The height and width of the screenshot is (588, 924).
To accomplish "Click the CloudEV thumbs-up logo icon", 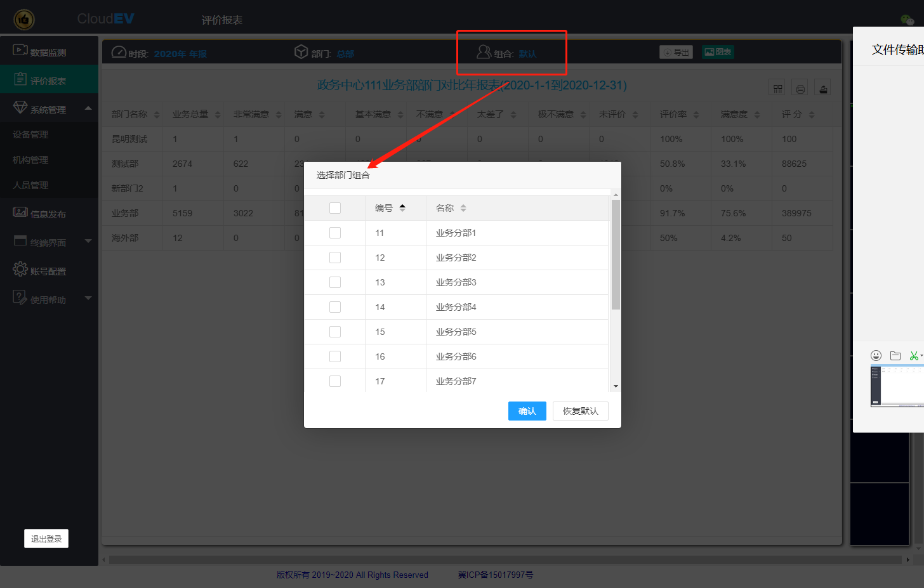I will click(24, 20).
